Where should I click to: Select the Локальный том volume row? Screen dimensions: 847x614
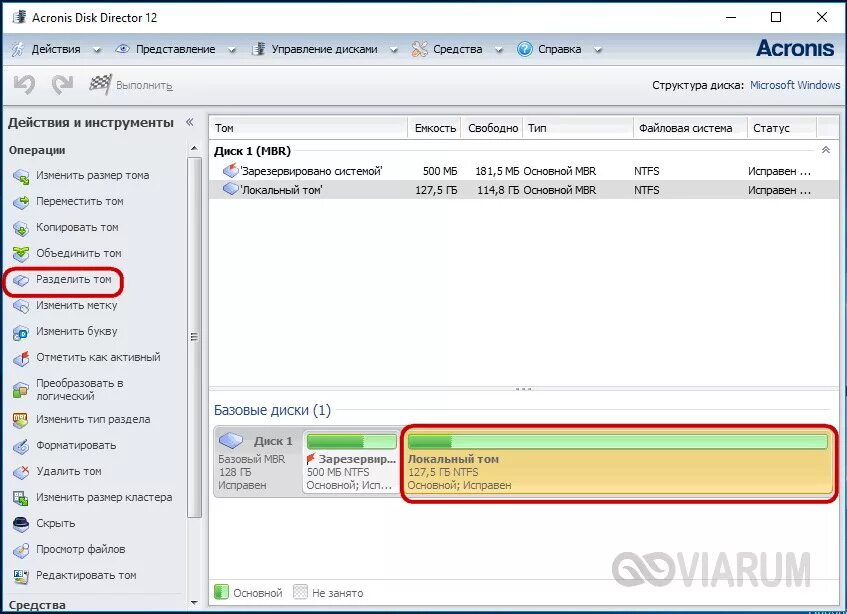click(x=524, y=190)
